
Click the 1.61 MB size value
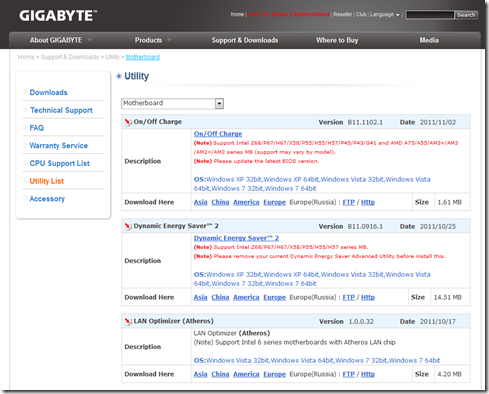tap(450, 202)
